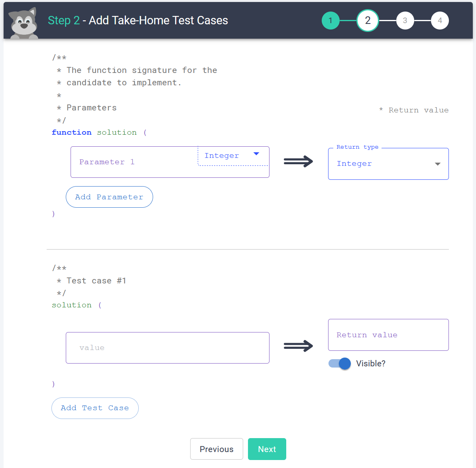Toggle the Visible? switch off
This screenshot has height=468, width=476.
340,364
